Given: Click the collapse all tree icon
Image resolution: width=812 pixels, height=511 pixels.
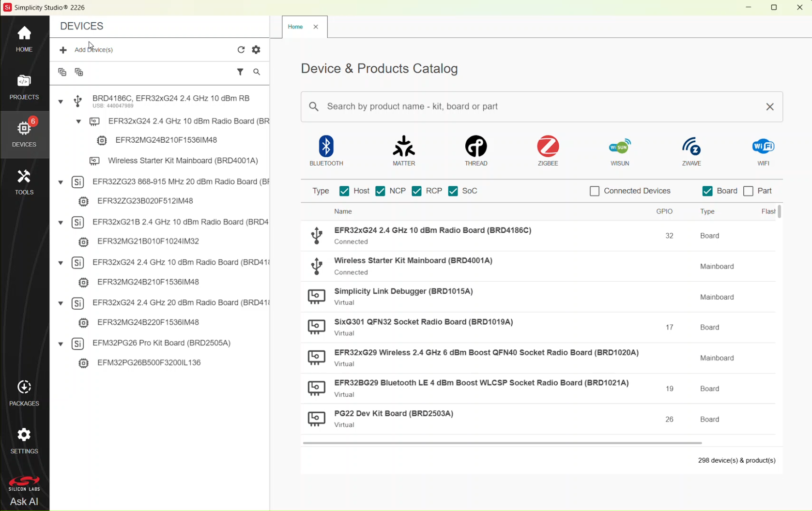Looking at the screenshot, I should (62, 72).
